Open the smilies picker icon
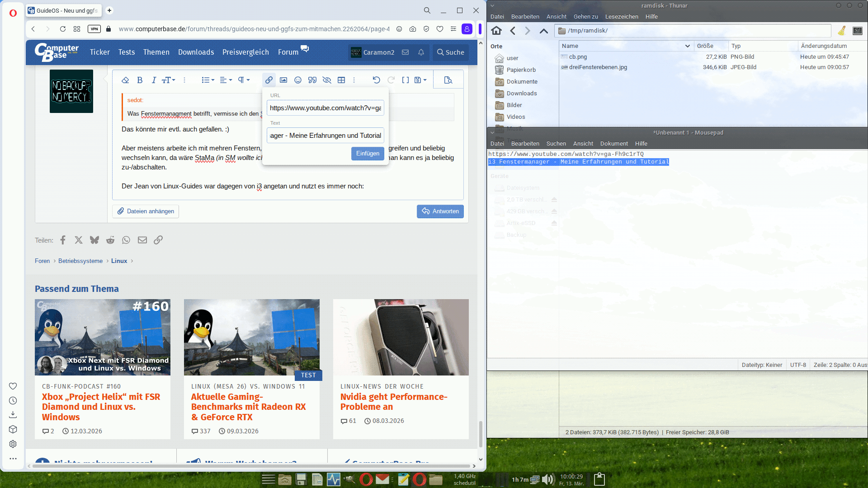This screenshot has width=868, height=488. [298, 80]
